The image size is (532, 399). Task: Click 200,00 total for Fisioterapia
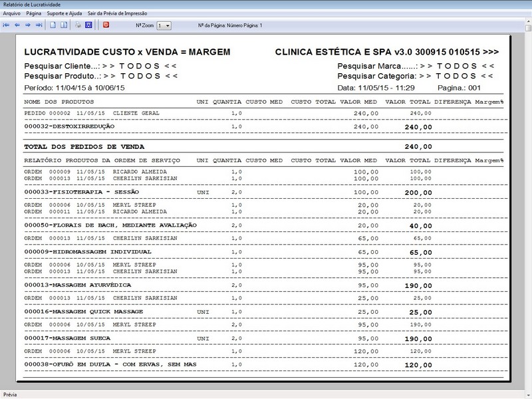click(x=418, y=192)
